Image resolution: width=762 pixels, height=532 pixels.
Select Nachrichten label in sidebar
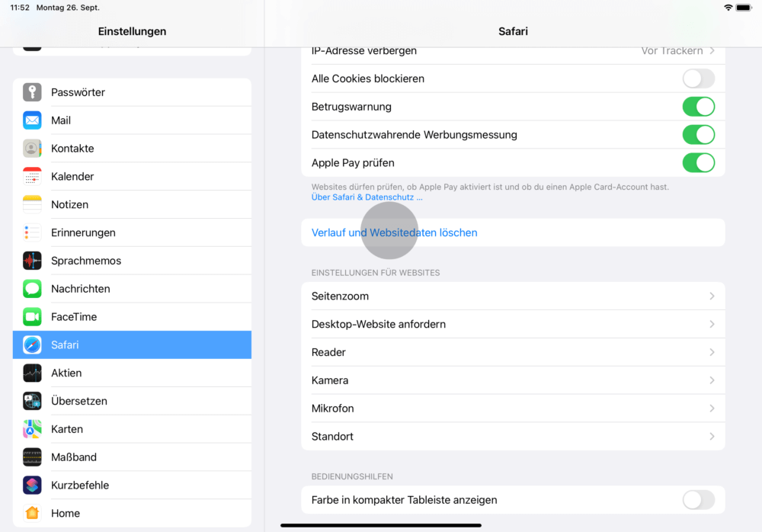81,289
